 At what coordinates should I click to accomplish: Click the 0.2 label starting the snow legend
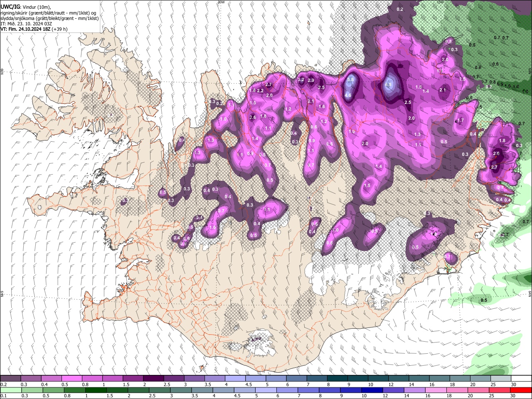click(x=3, y=384)
